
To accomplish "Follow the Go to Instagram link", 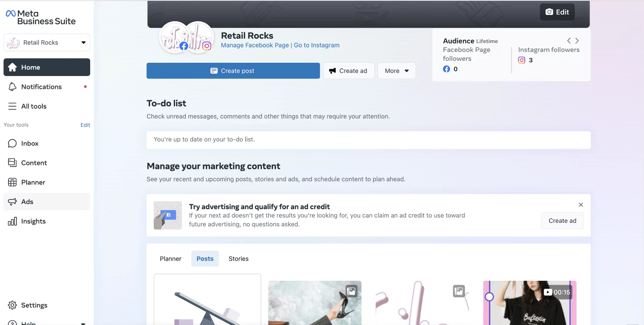I will tap(316, 45).
